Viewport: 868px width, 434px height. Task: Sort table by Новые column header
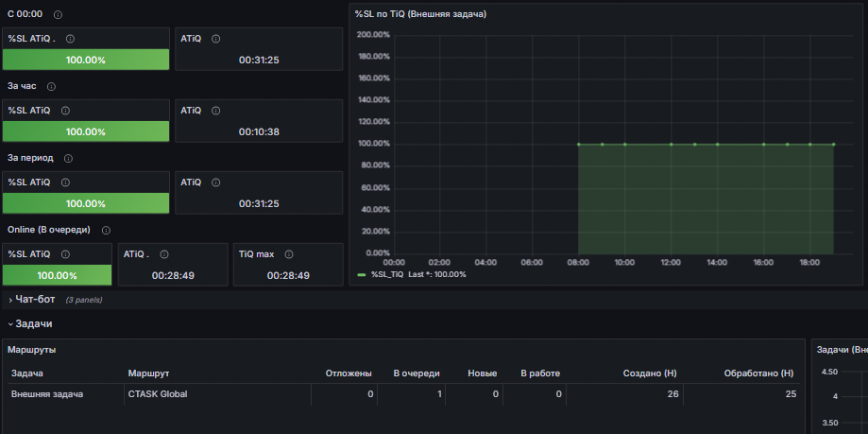coord(482,373)
